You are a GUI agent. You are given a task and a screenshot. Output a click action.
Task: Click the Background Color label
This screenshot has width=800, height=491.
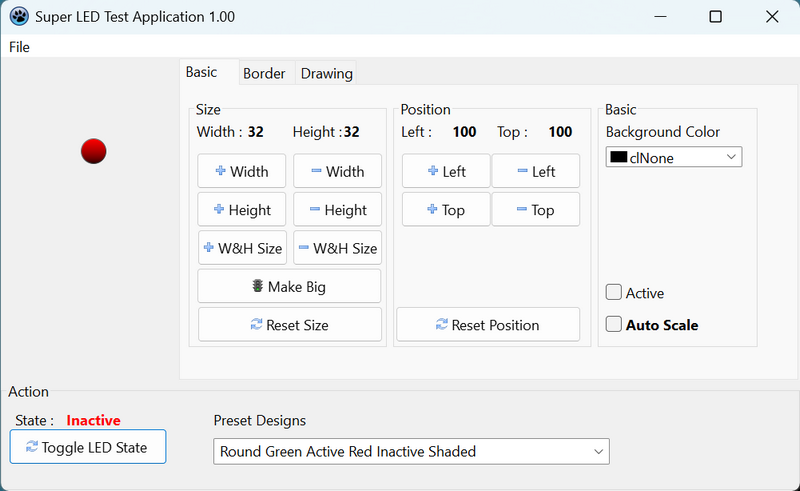[x=663, y=132]
